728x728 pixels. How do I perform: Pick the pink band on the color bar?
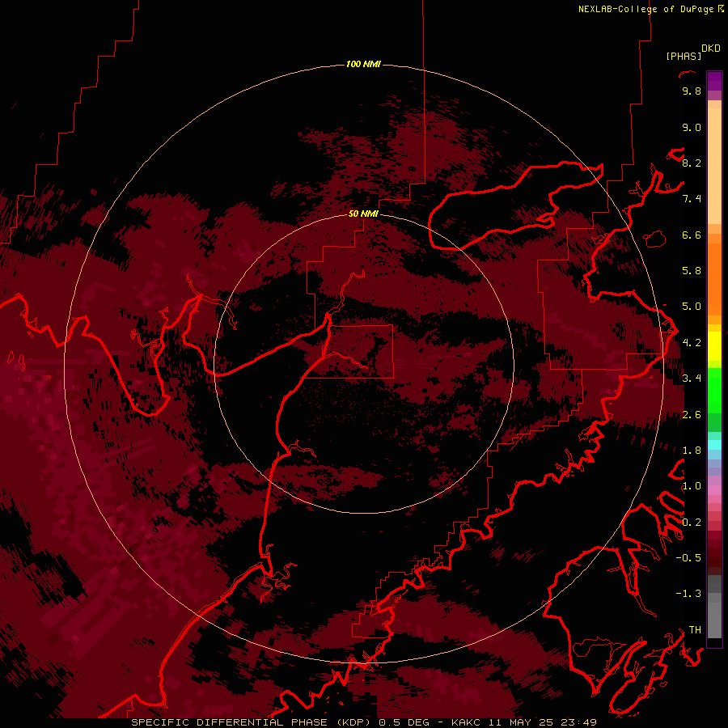tap(714, 490)
